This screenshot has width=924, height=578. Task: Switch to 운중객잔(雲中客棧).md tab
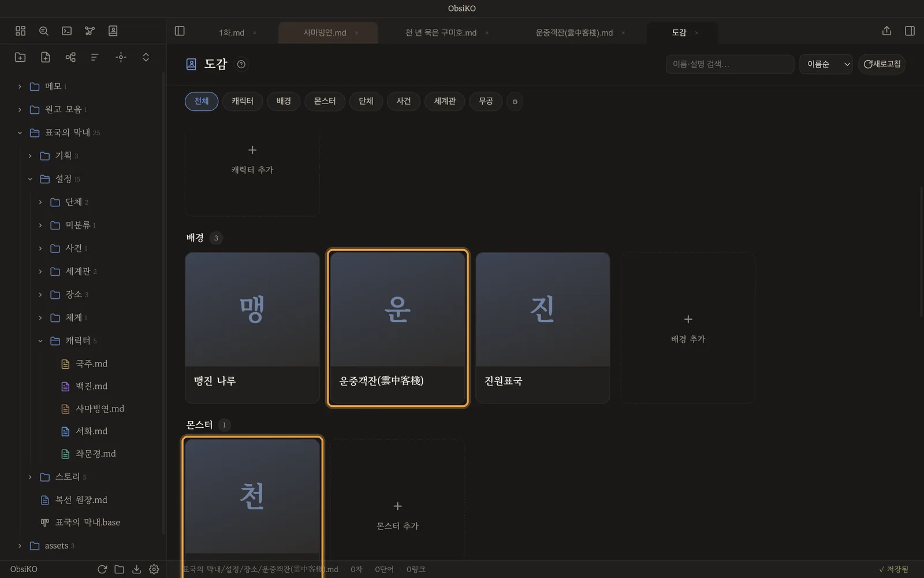574,33
